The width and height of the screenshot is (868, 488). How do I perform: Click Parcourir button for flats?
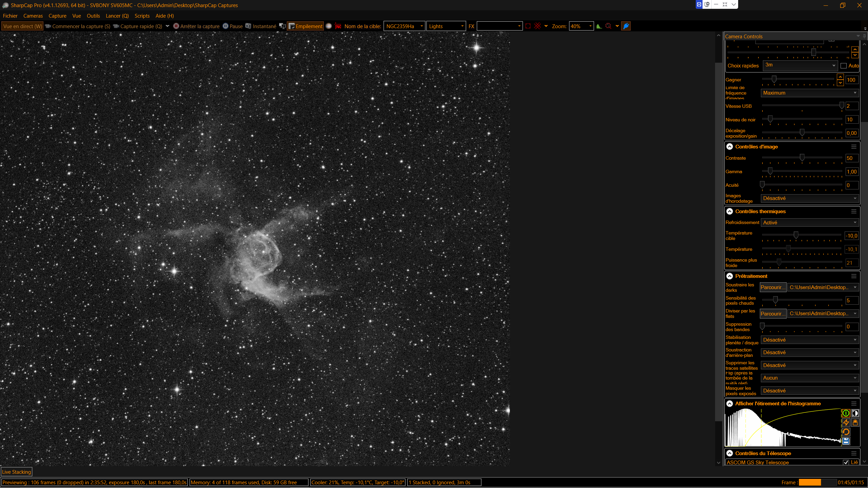coord(773,313)
